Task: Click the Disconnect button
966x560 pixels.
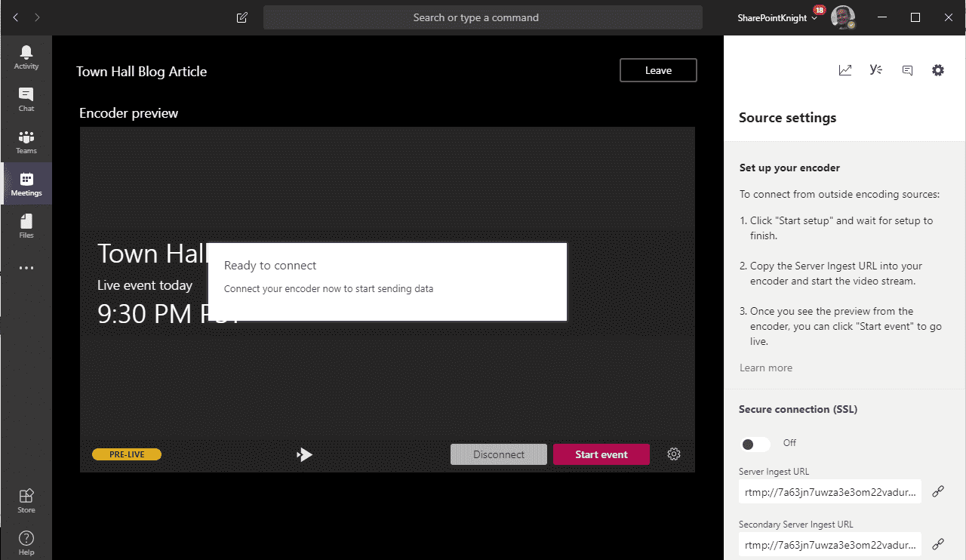Action: point(499,454)
